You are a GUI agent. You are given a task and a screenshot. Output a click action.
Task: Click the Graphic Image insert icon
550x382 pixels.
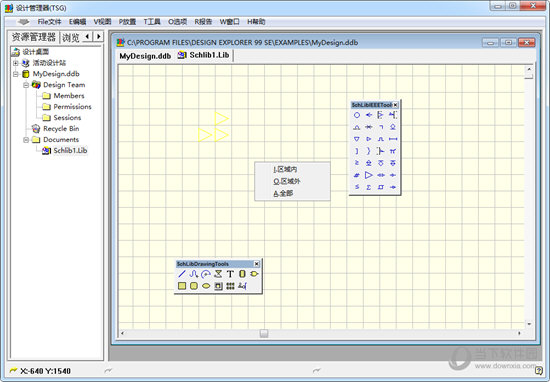tap(218, 286)
